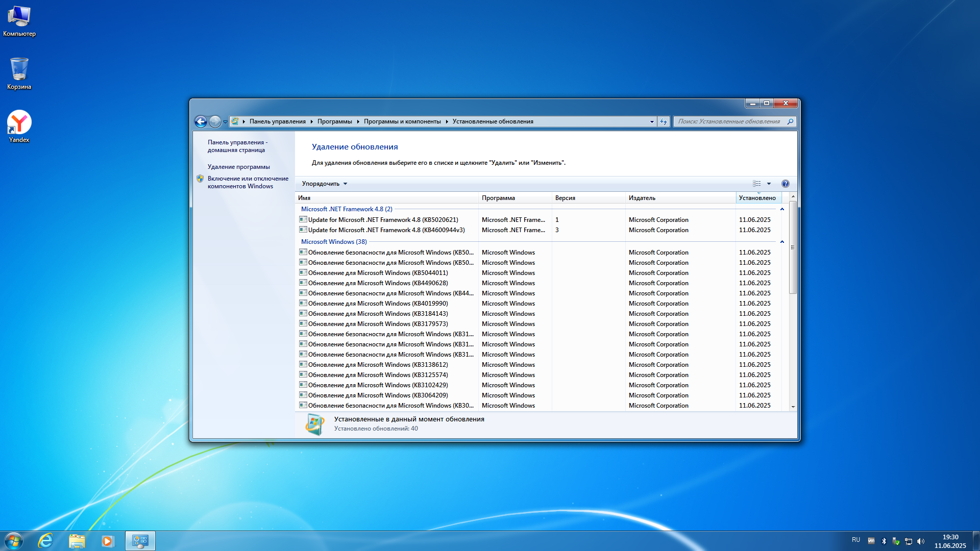Launch Windows Media Player from taskbar
The width and height of the screenshot is (980, 551).
pyautogui.click(x=107, y=541)
